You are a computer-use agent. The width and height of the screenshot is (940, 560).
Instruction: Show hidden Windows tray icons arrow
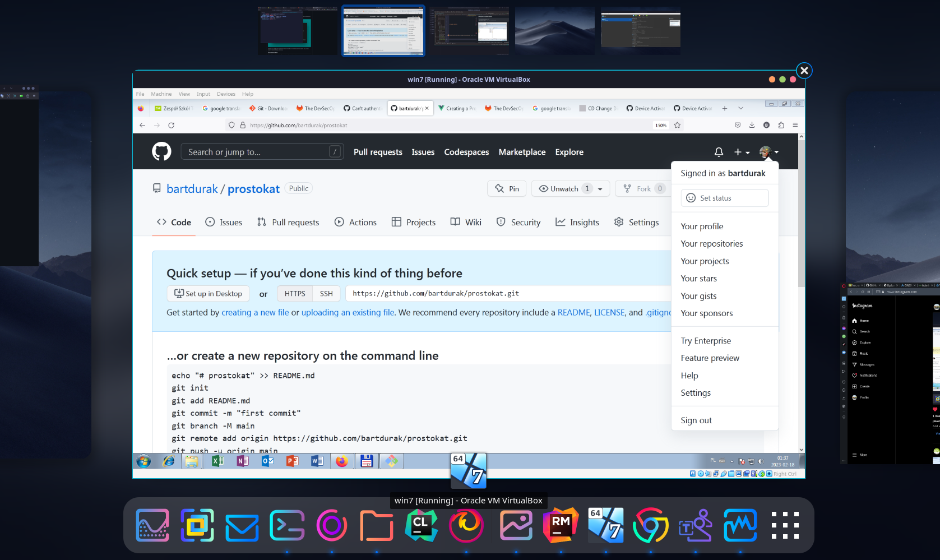tap(731, 461)
